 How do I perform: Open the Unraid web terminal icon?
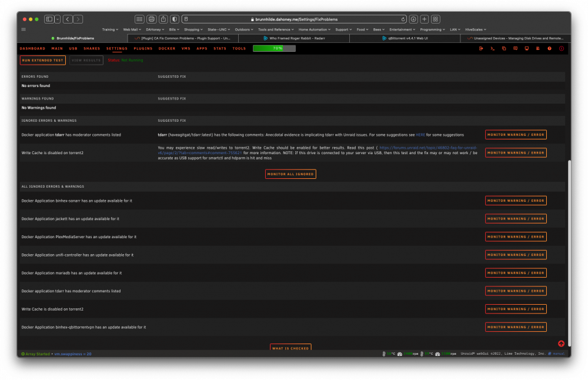[492, 48]
